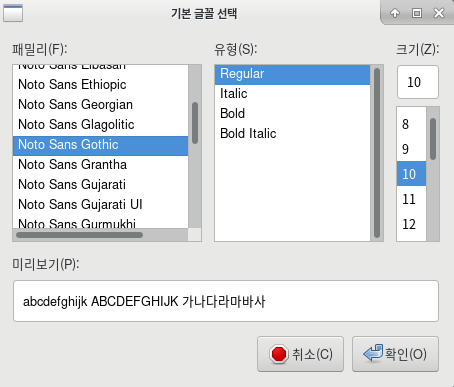Viewport: 454px width, 387px height.
Task: Select Noto Sans Ethiopic font family
Action: pos(100,85)
